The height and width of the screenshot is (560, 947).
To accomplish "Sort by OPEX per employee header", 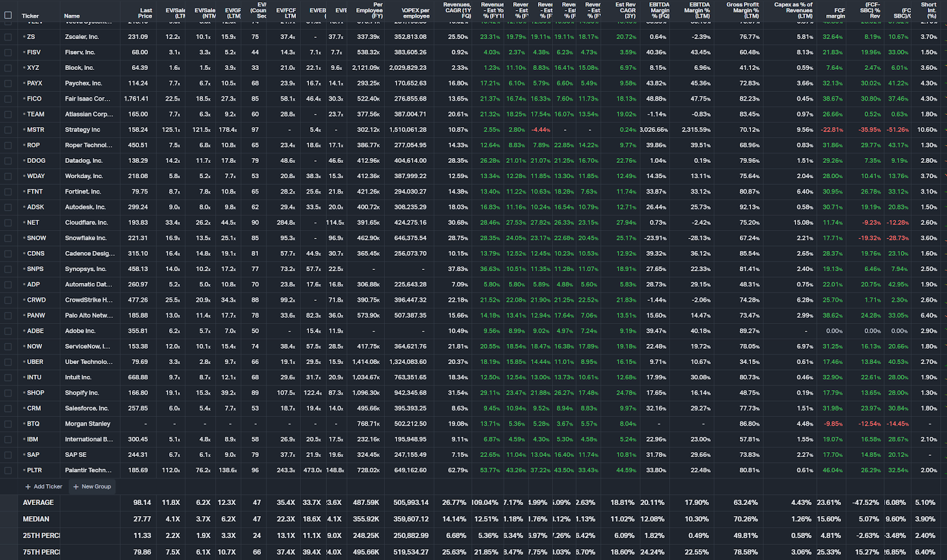I will (x=416, y=13).
